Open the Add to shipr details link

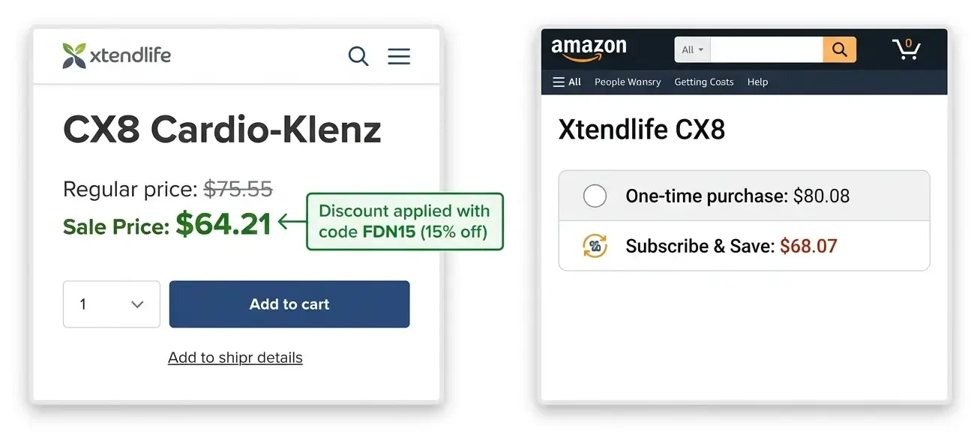tap(235, 358)
